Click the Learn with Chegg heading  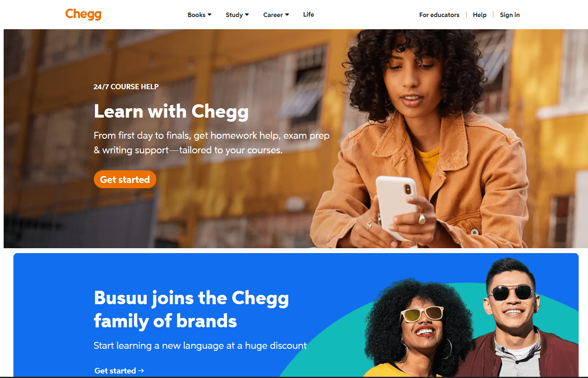click(171, 112)
